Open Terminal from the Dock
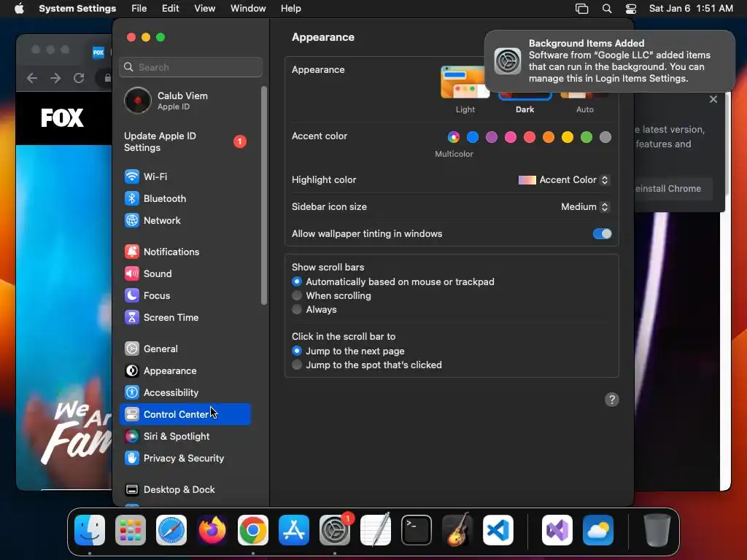 tap(417, 530)
